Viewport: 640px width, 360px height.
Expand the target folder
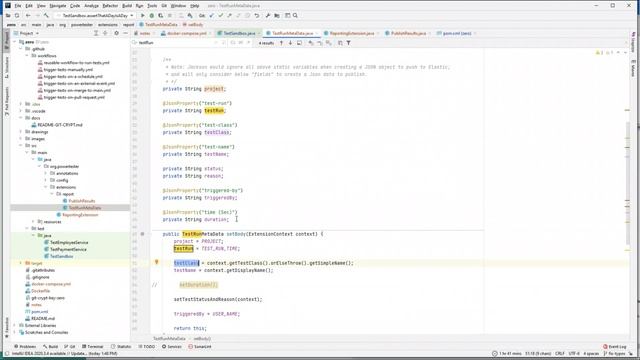[21, 263]
